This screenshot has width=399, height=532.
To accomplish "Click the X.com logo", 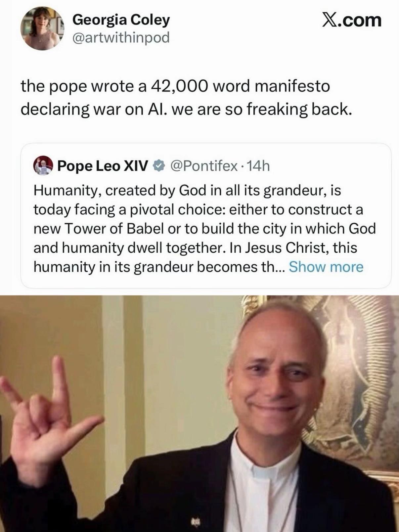I will tap(352, 21).
